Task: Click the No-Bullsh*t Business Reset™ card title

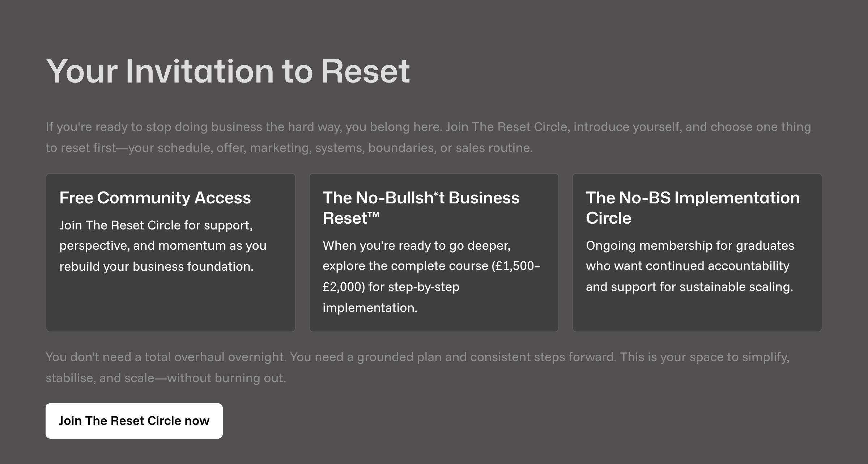Action: (x=421, y=207)
